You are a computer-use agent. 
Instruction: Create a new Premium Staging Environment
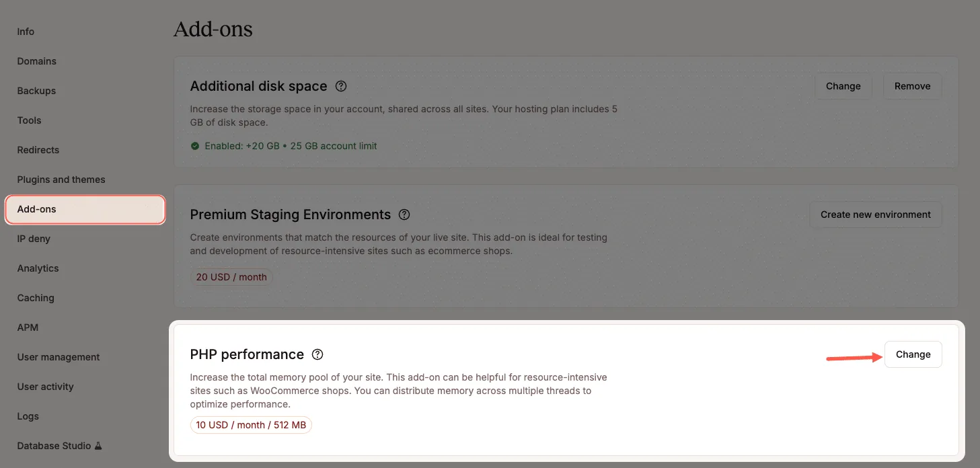coord(875,214)
